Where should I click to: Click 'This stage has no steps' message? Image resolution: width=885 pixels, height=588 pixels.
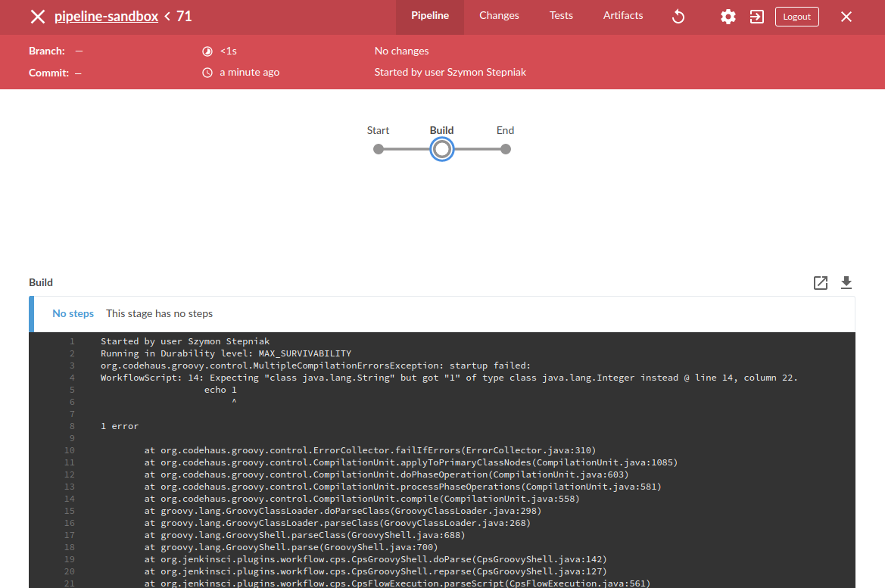tap(159, 314)
